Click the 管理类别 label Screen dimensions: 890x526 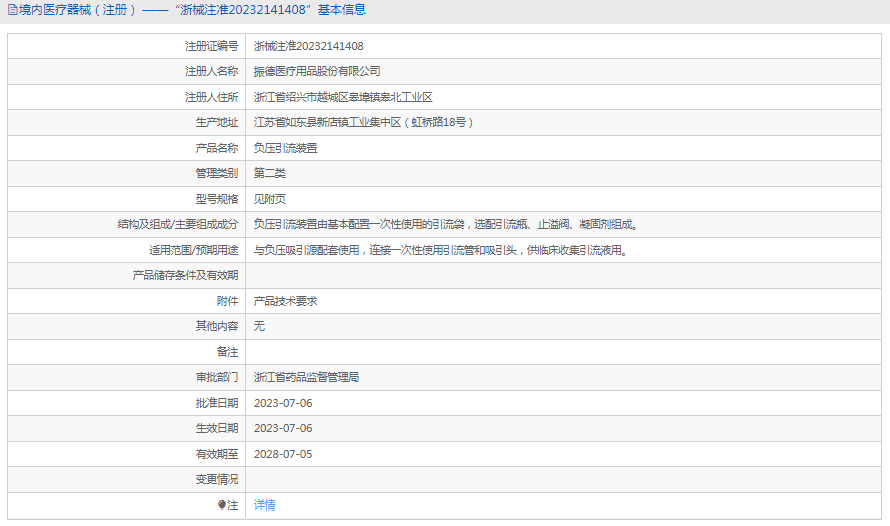[217, 174]
